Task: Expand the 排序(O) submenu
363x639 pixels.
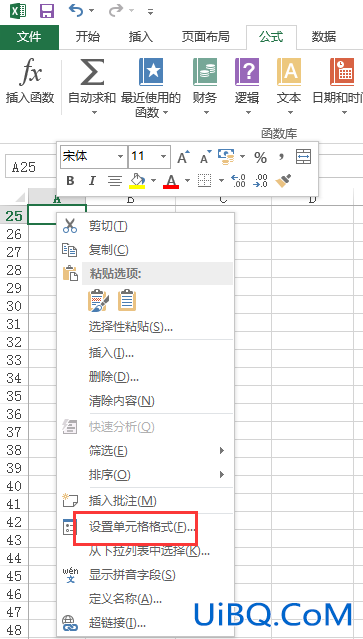Action: [x=145, y=475]
